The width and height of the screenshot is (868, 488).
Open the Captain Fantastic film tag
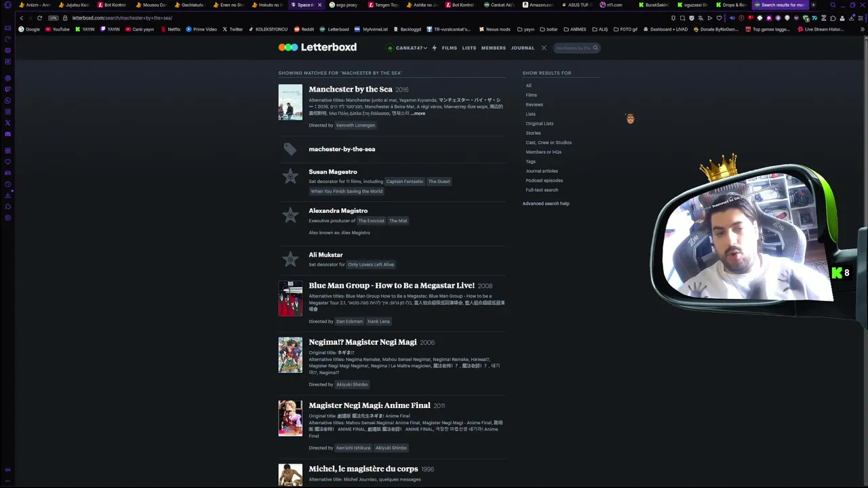coord(404,182)
